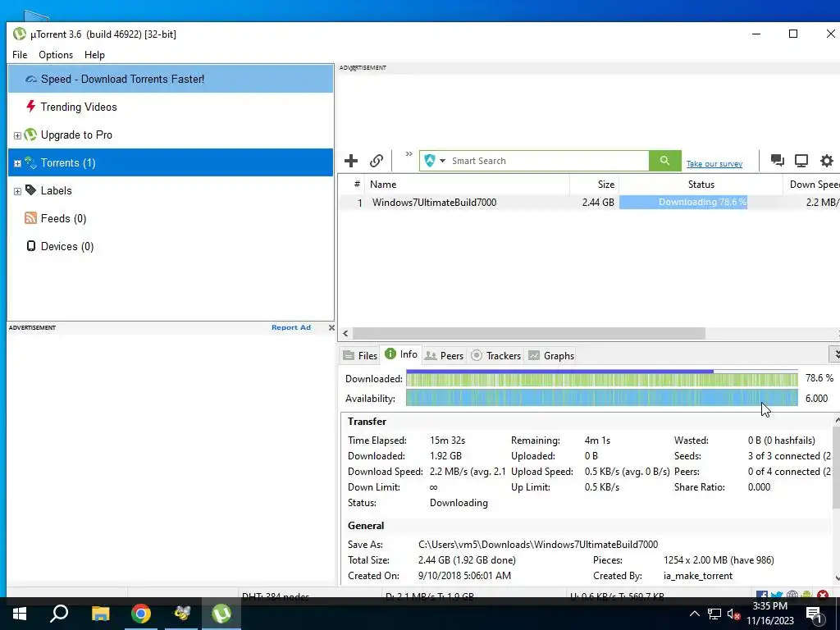Open the search provider dropdown arrow
The image size is (840, 630).
[x=442, y=161]
